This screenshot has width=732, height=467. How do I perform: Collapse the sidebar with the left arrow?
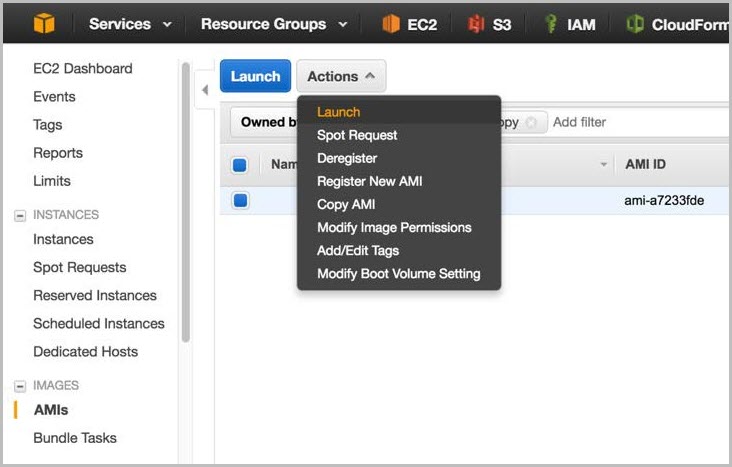(205, 90)
